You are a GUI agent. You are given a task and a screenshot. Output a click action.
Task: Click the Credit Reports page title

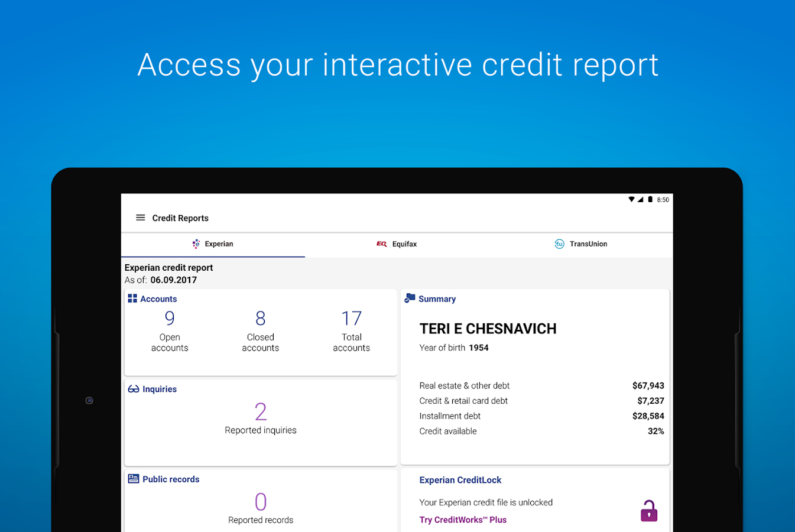180,218
